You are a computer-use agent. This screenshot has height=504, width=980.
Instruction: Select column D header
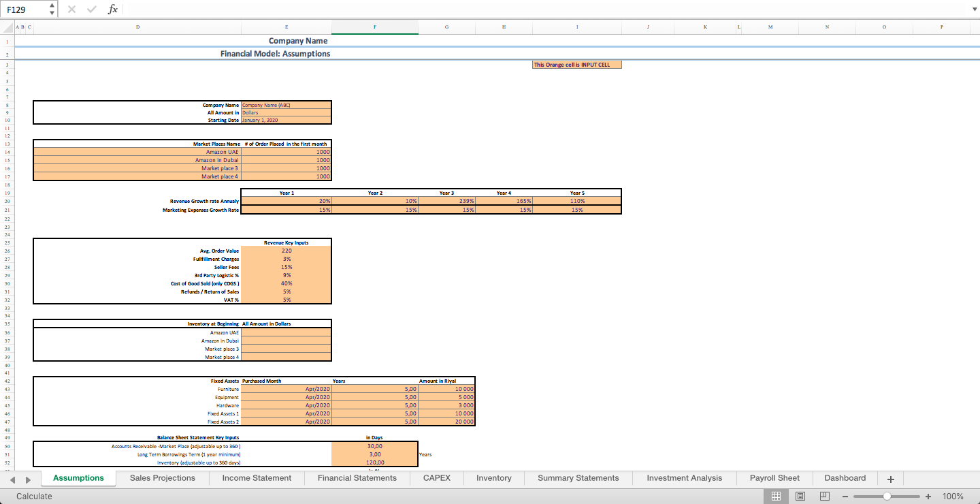[137, 27]
